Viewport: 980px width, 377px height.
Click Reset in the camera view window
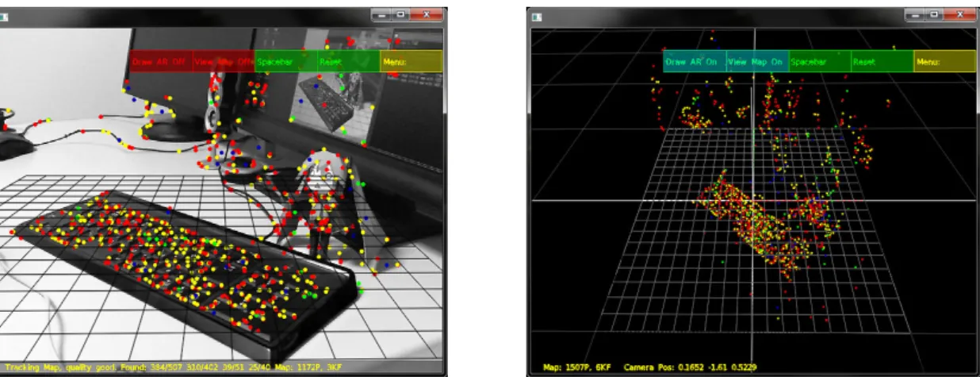pos(349,61)
